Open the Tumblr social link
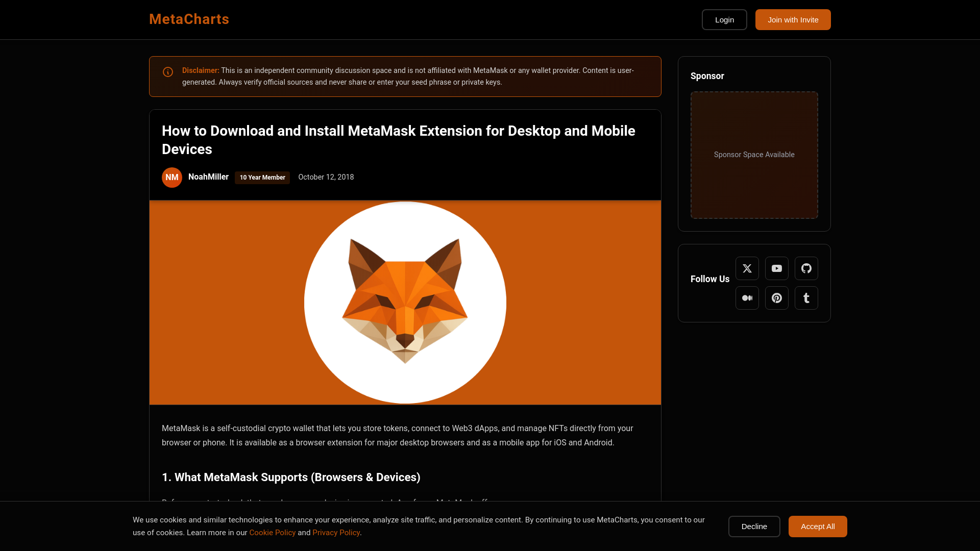The image size is (980, 551). click(x=806, y=298)
